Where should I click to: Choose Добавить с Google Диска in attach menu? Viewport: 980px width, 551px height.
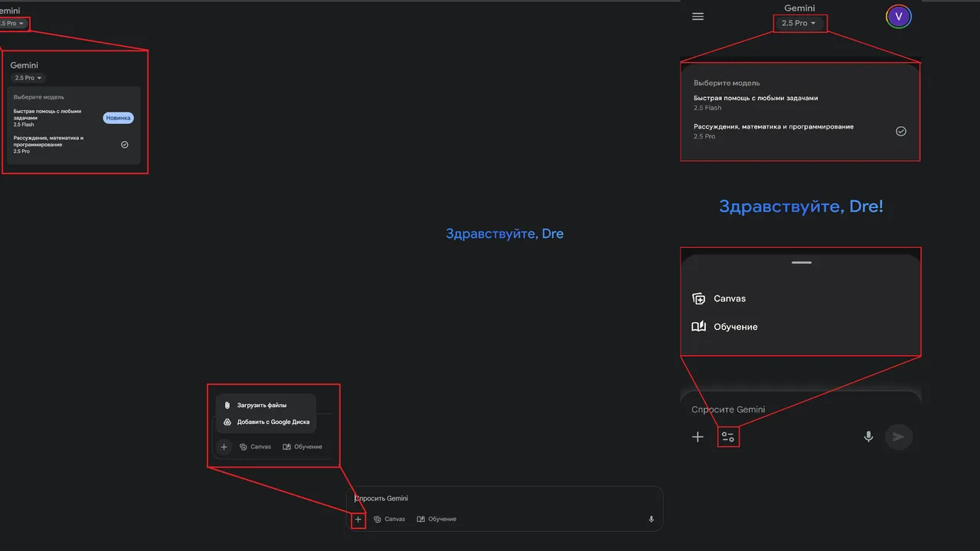pyautogui.click(x=266, y=422)
